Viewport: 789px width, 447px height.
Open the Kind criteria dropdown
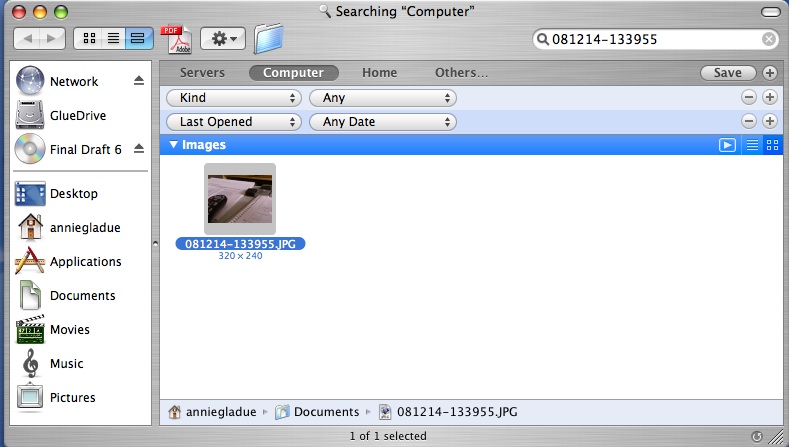[234, 98]
